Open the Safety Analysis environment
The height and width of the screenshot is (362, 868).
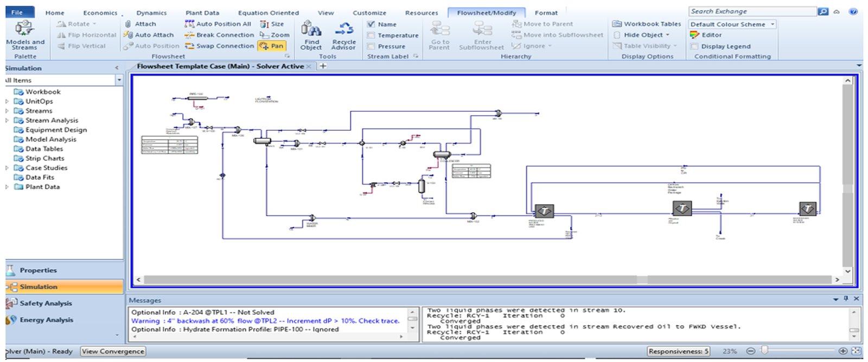click(46, 303)
